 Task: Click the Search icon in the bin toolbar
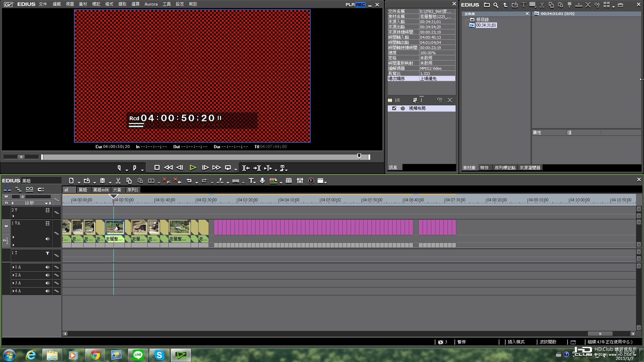tap(496, 5)
